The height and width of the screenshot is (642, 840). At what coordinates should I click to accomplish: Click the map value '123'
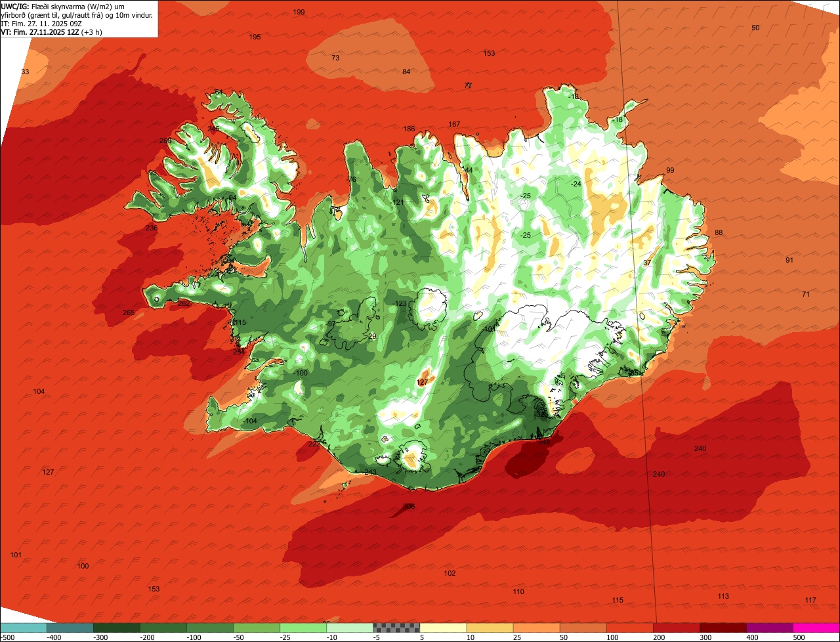point(401,304)
